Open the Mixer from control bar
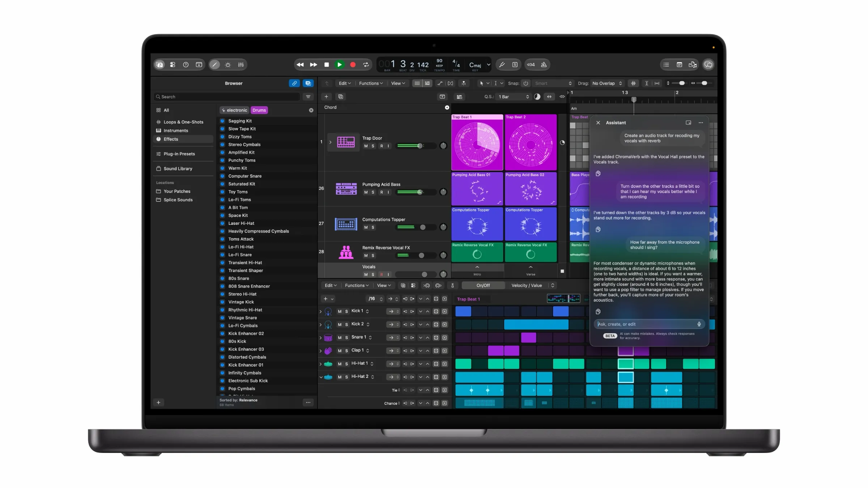 point(241,65)
